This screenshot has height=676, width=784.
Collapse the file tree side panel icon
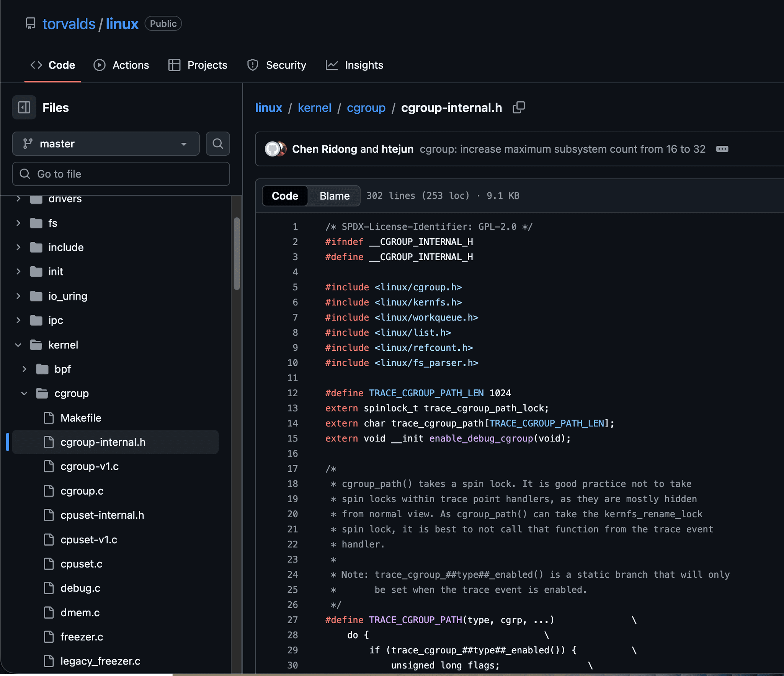click(24, 108)
